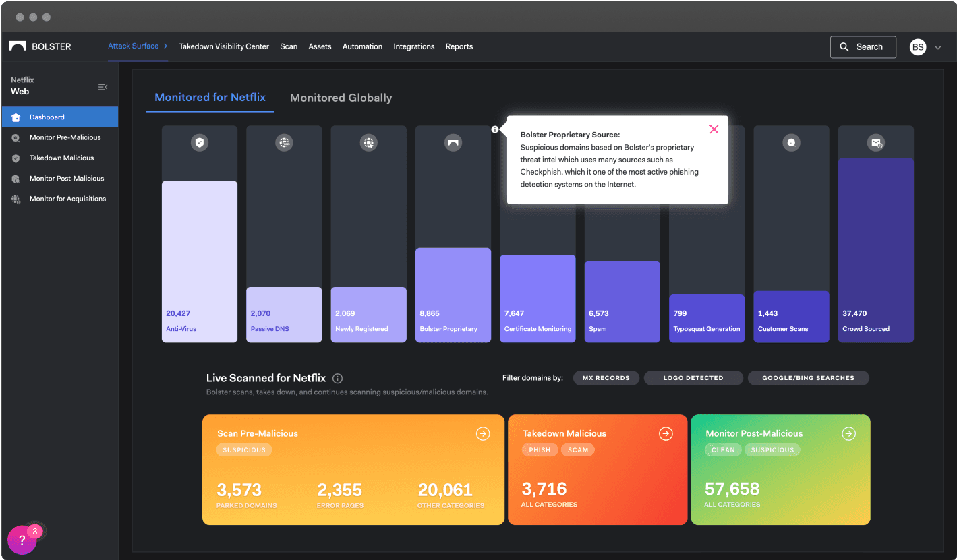Screen dimensions: 957x560
Task: Select the Bolster Proprietary bar 8,865
Action: (453, 295)
